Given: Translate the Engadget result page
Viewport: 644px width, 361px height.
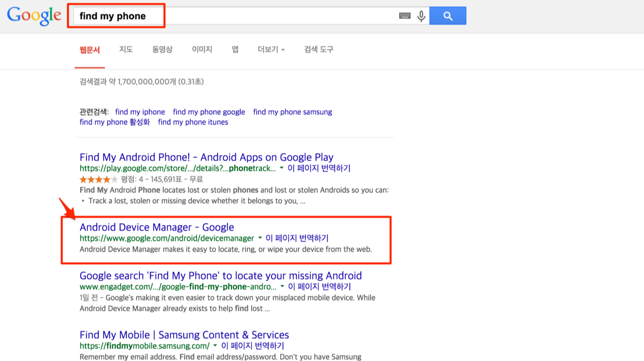Looking at the screenshot, I should 319,287.
